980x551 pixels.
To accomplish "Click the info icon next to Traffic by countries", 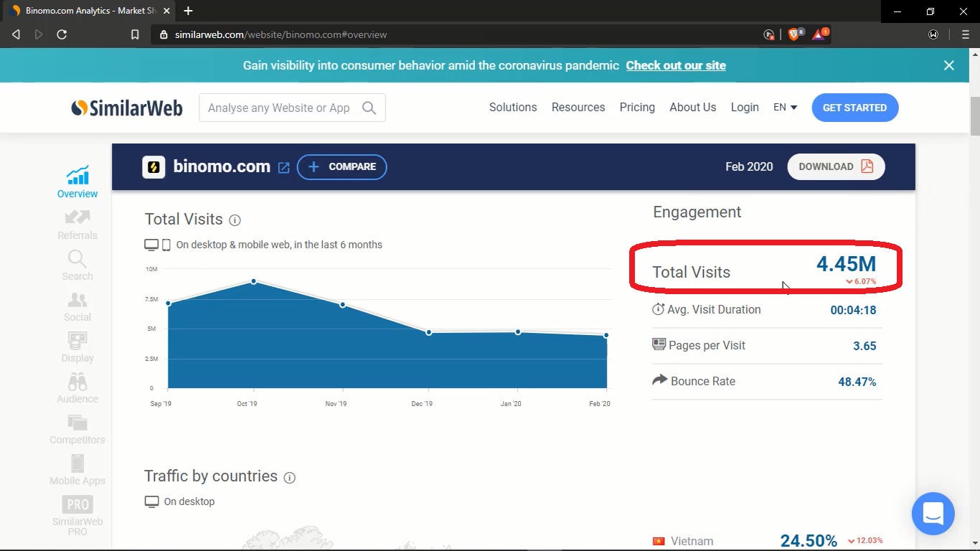I will click(x=289, y=477).
